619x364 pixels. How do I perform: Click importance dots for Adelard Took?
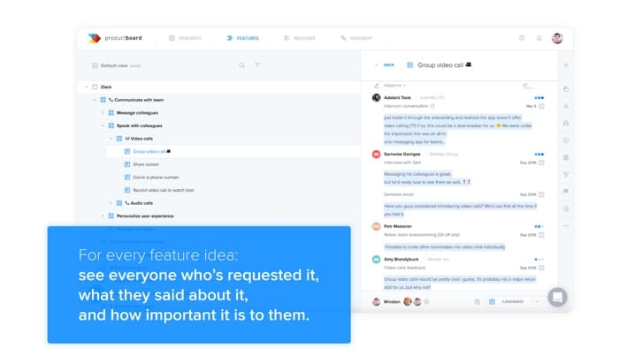pyautogui.click(x=539, y=97)
